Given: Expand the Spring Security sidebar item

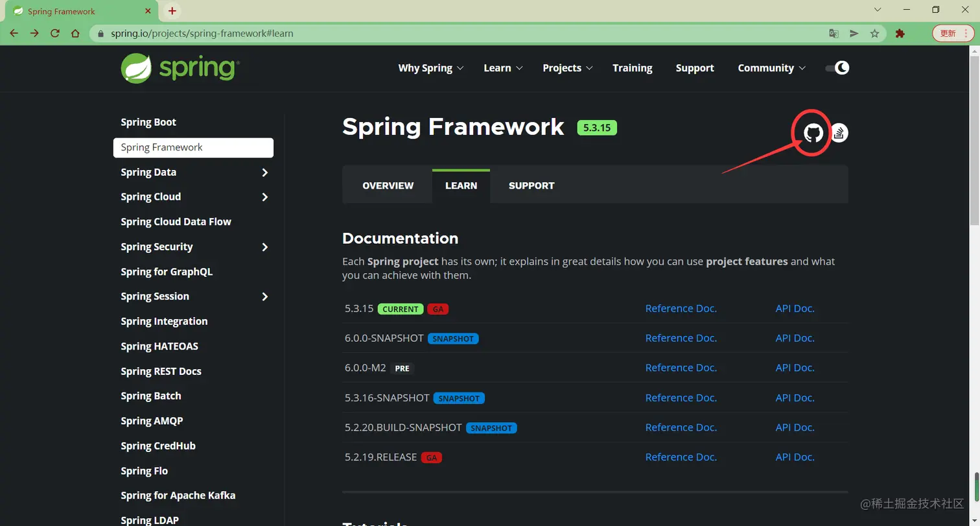Looking at the screenshot, I should [x=264, y=247].
